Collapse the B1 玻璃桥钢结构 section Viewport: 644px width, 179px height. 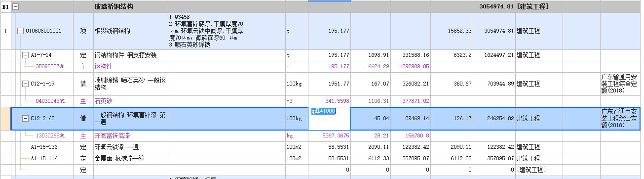pos(16,7)
